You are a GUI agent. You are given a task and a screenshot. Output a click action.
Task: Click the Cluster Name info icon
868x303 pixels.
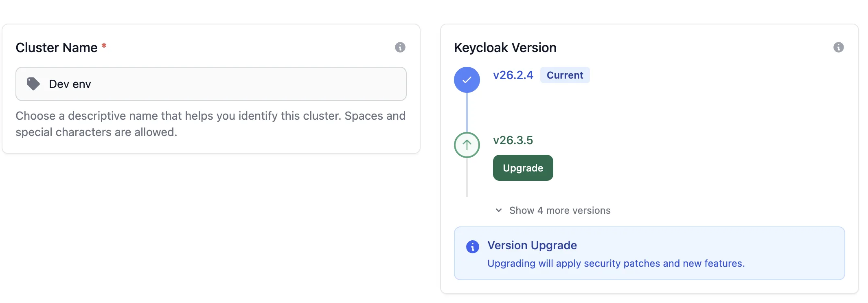pyautogui.click(x=400, y=47)
